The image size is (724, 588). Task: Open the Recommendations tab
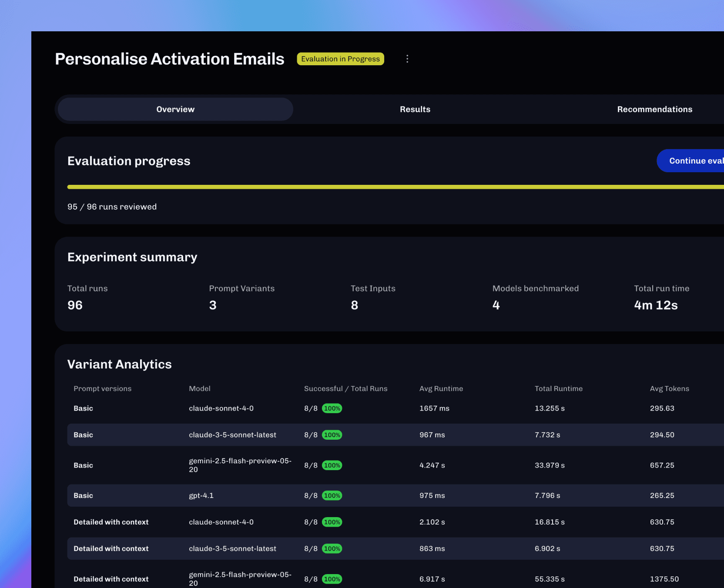click(x=654, y=109)
